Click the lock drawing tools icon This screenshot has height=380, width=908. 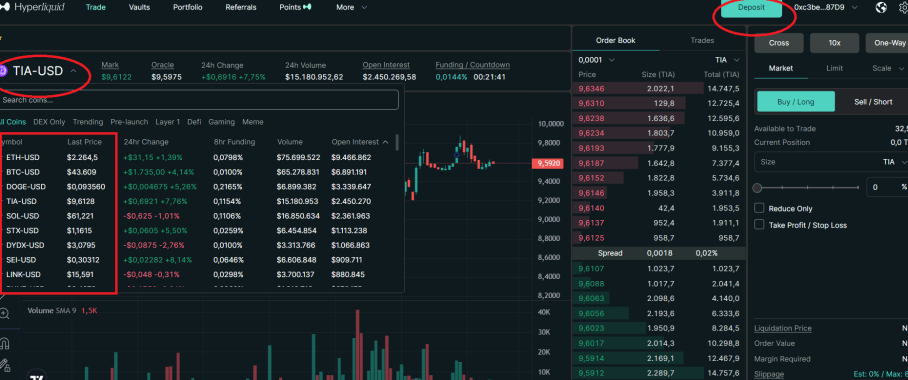(4, 366)
